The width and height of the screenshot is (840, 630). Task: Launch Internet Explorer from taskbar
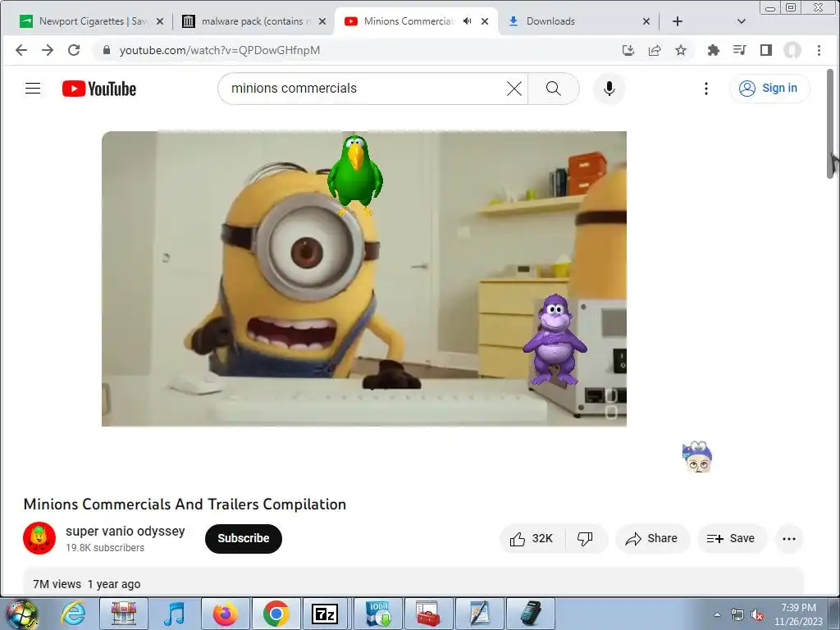73,614
